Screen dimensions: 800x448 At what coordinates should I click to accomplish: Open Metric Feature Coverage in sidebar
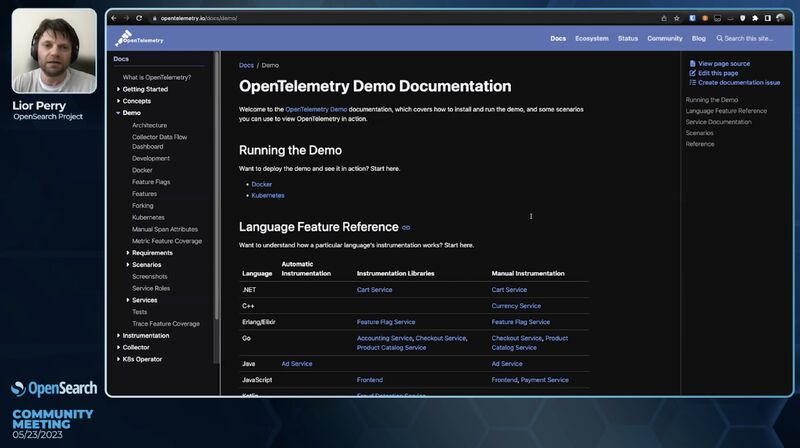[167, 241]
